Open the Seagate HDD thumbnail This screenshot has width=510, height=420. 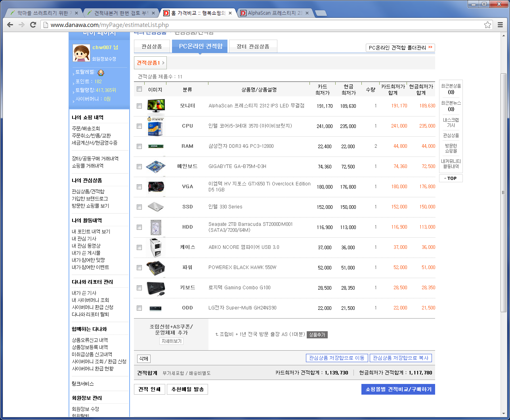click(156, 227)
